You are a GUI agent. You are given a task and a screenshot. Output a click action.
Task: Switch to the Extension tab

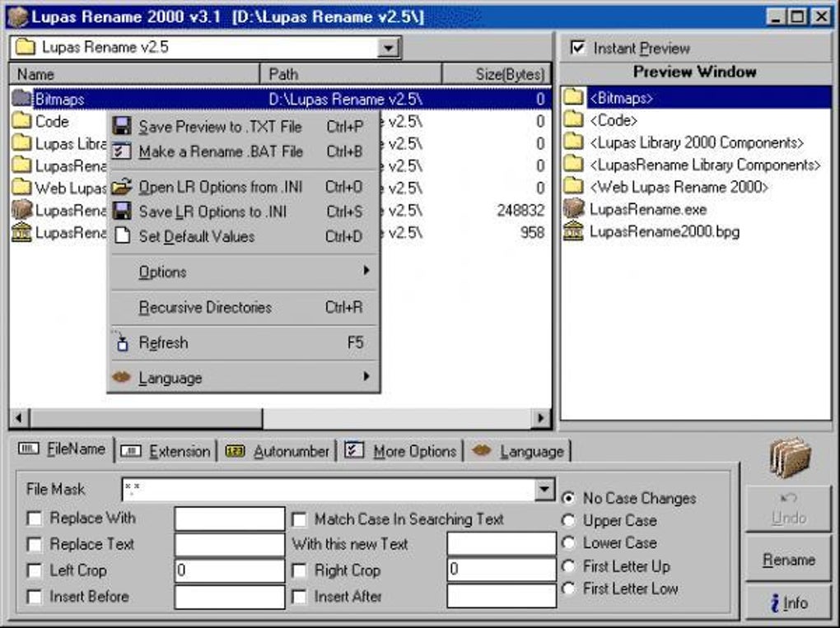[166, 451]
